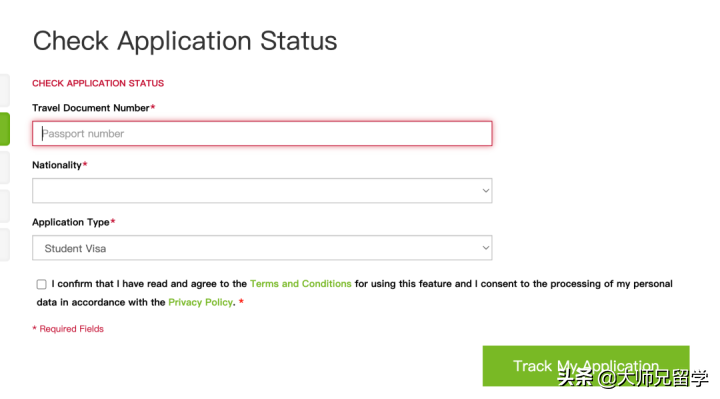
Task: Click the Application Type field label
Action: [x=71, y=222]
